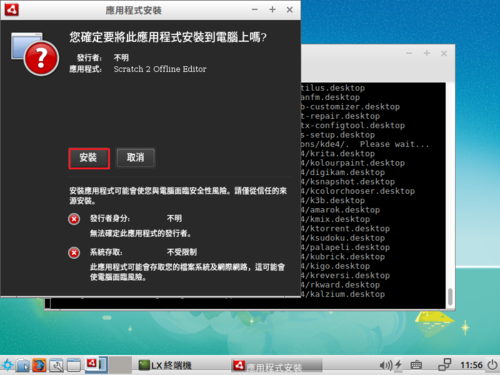Click the Adobe AIR icon in installer title bar
Screen dimensions: 500x375
pyautogui.click(x=11, y=10)
